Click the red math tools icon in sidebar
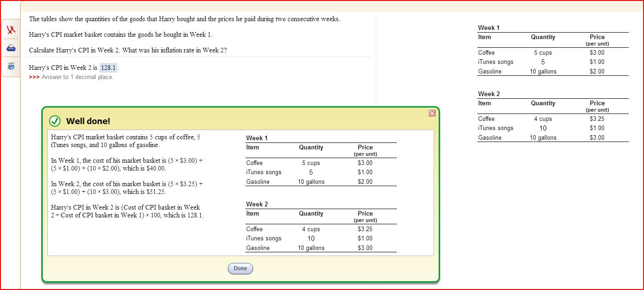 [11, 30]
